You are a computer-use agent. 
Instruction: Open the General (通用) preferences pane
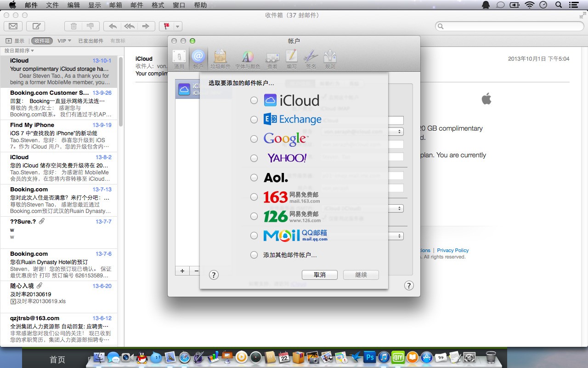pos(179,59)
